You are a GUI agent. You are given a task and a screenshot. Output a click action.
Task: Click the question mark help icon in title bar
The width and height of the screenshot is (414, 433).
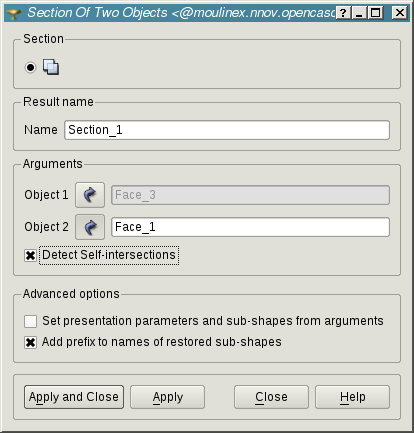click(x=343, y=13)
